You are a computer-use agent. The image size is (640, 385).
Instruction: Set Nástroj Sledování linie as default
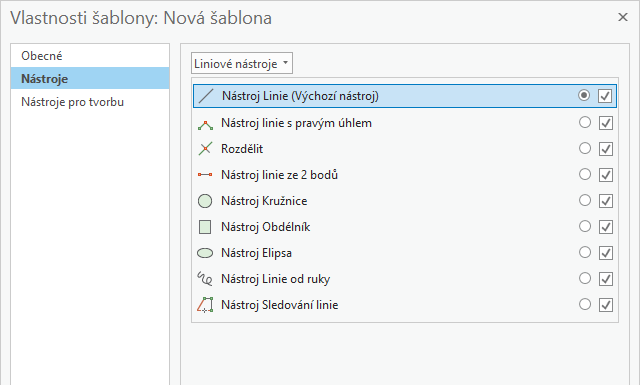point(585,304)
